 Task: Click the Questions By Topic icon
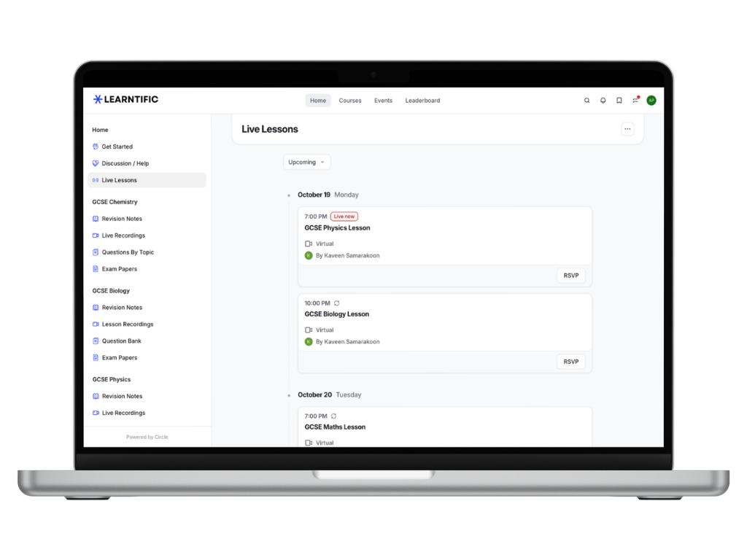(x=96, y=252)
